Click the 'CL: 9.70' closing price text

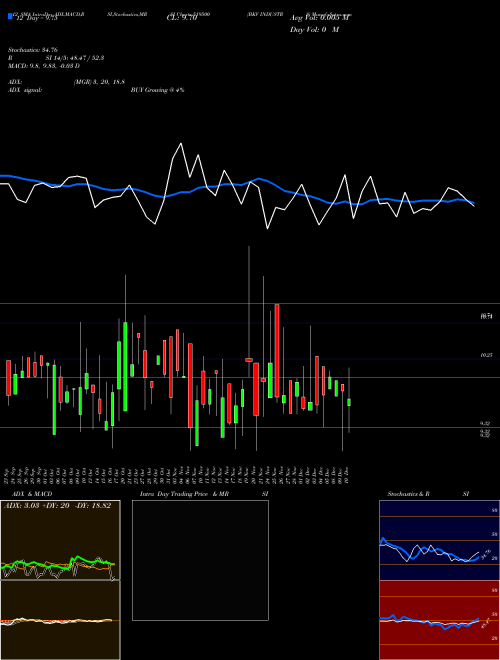tap(182, 18)
